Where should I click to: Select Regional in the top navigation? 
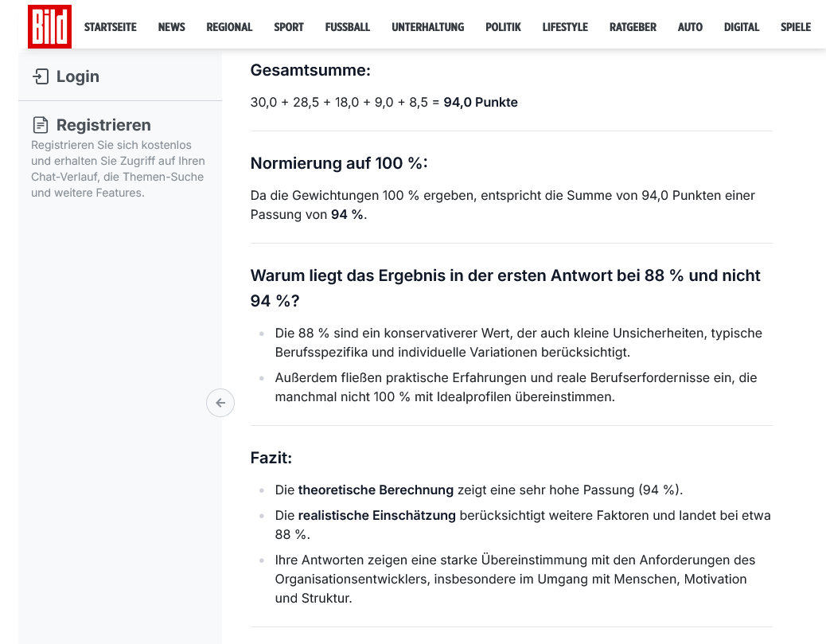click(x=229, y=27)
